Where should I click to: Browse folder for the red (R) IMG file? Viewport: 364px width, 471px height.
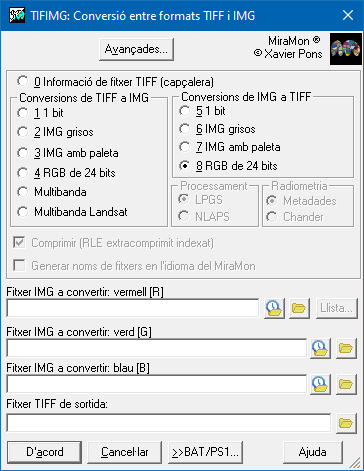[x=299, y=308]
